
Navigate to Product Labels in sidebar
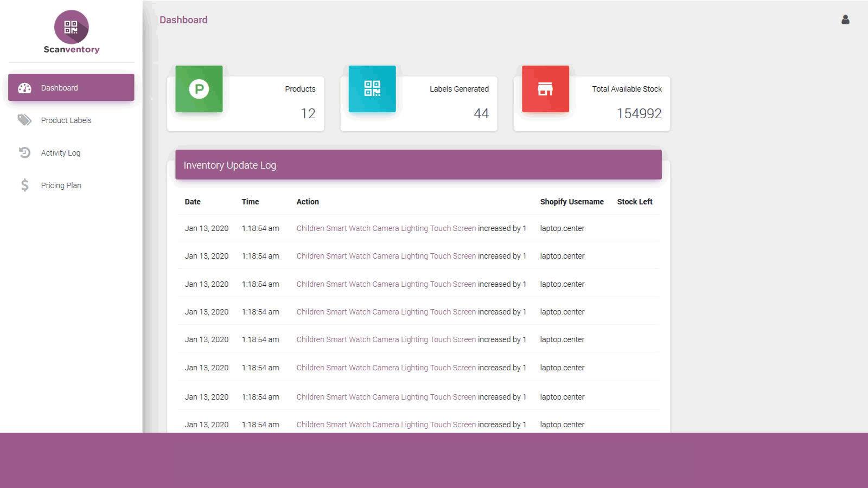point(66,120)
